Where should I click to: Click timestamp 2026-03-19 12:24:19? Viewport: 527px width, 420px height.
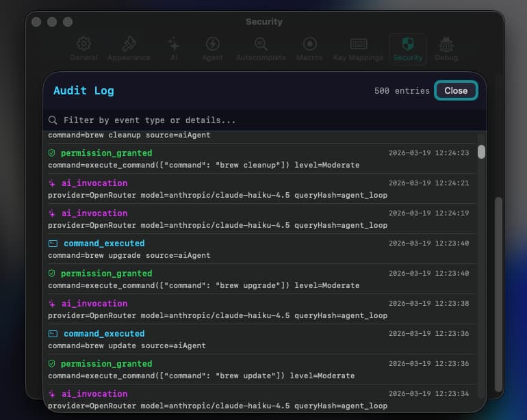tap(429, 213)
